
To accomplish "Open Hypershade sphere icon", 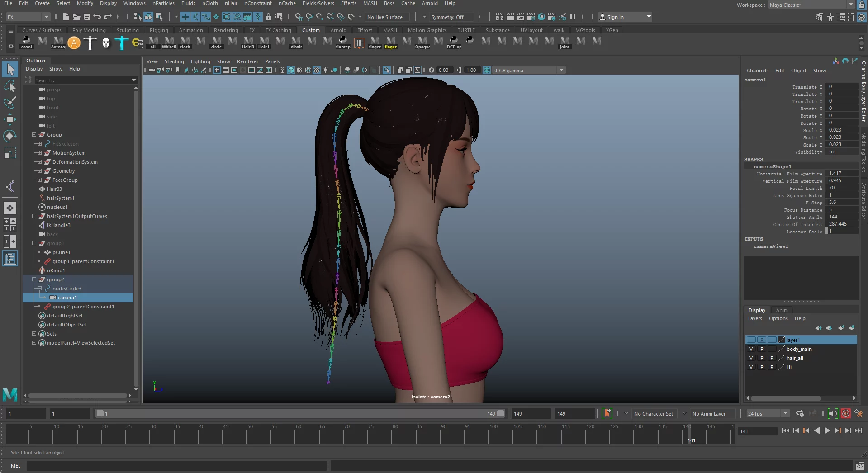I will (x=541, y=17).
